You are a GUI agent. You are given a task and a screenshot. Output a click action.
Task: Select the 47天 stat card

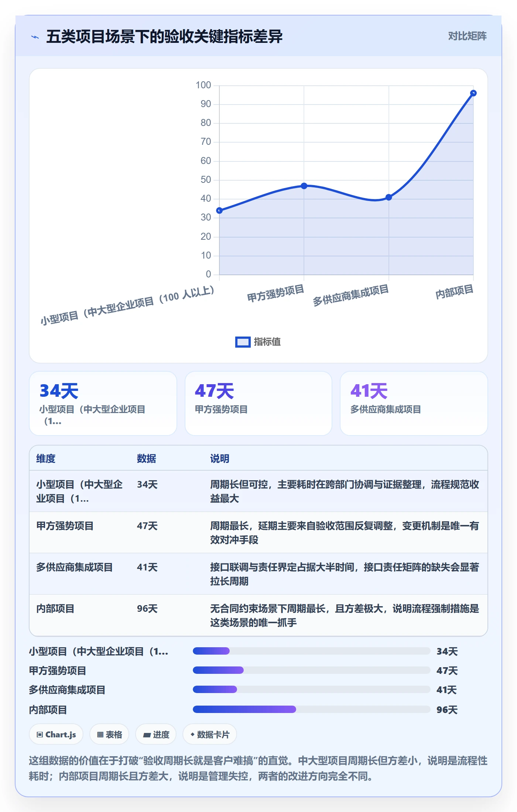point(258,403)
